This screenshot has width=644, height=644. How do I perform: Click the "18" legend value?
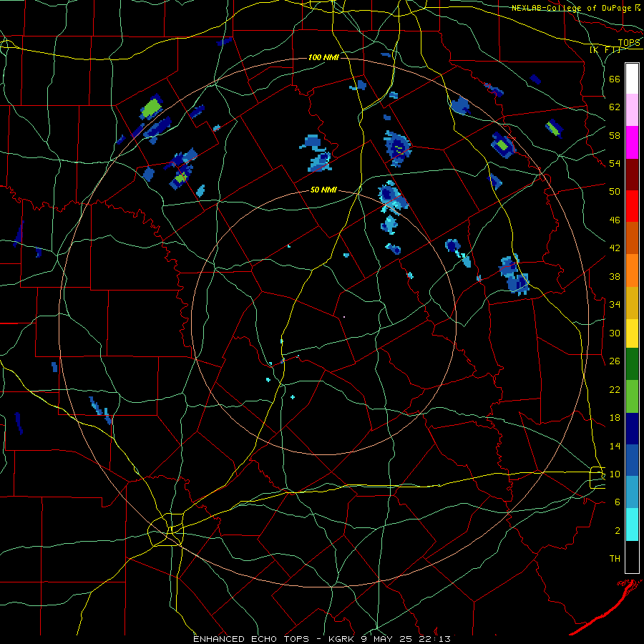615,418
